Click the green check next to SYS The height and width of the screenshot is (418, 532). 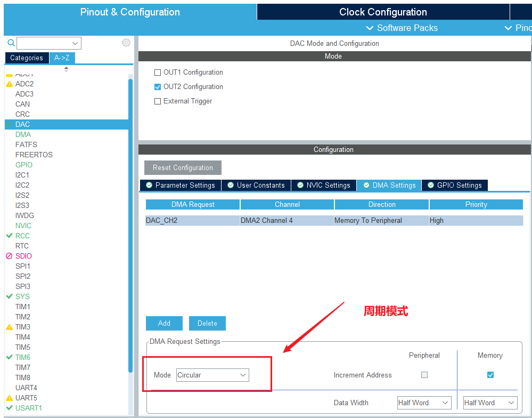point(10,296)
